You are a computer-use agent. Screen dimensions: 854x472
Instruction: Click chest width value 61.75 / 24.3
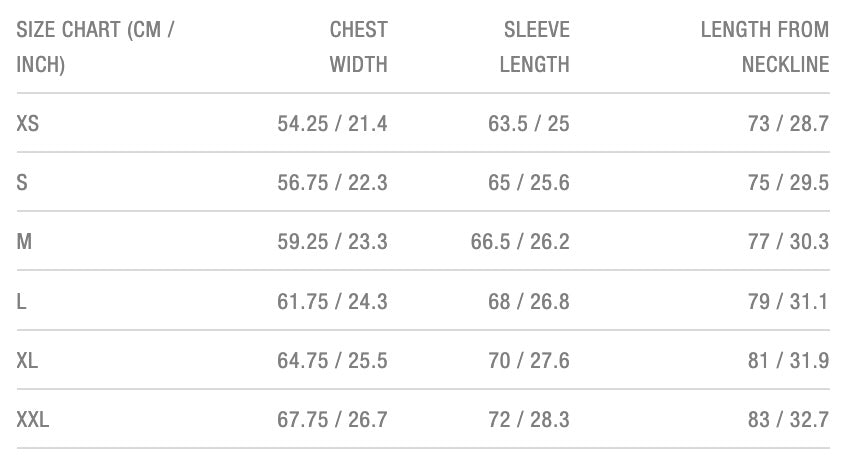332,301
